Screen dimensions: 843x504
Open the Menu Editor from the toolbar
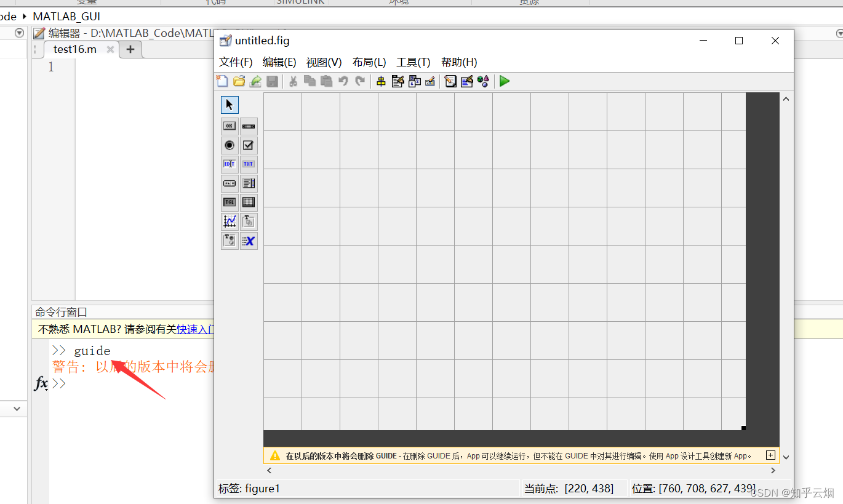[x=398, y=81]
